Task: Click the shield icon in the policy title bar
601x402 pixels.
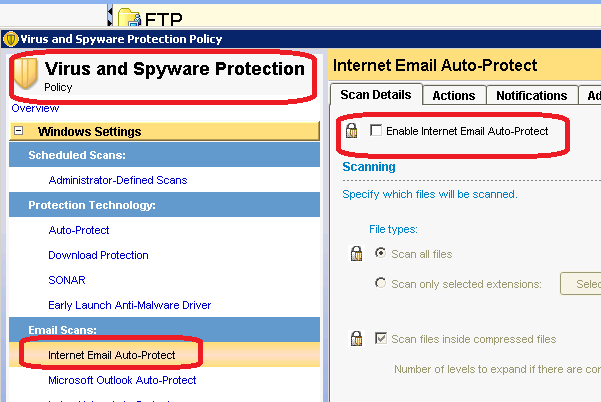Action: [x=11, y=39]
